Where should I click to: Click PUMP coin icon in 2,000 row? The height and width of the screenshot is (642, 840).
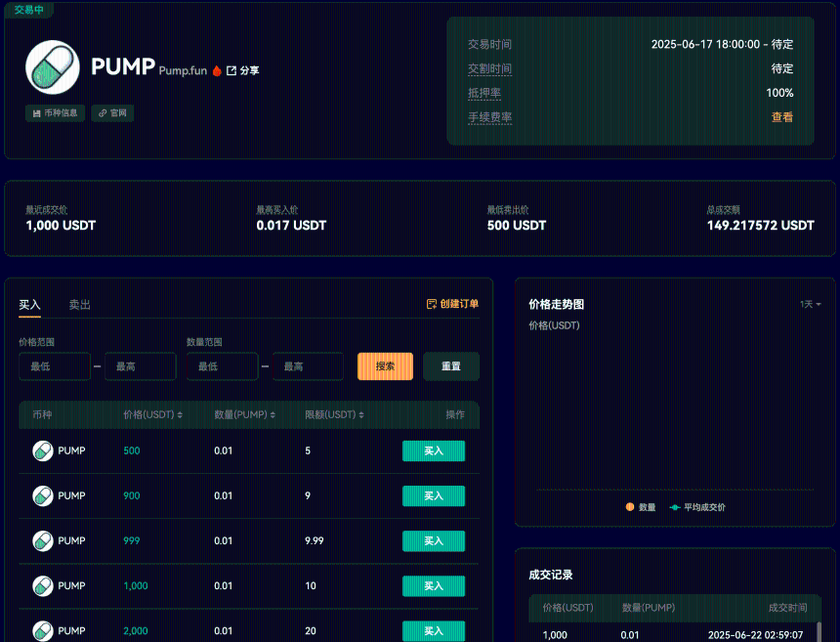click(x=43, y=630)
